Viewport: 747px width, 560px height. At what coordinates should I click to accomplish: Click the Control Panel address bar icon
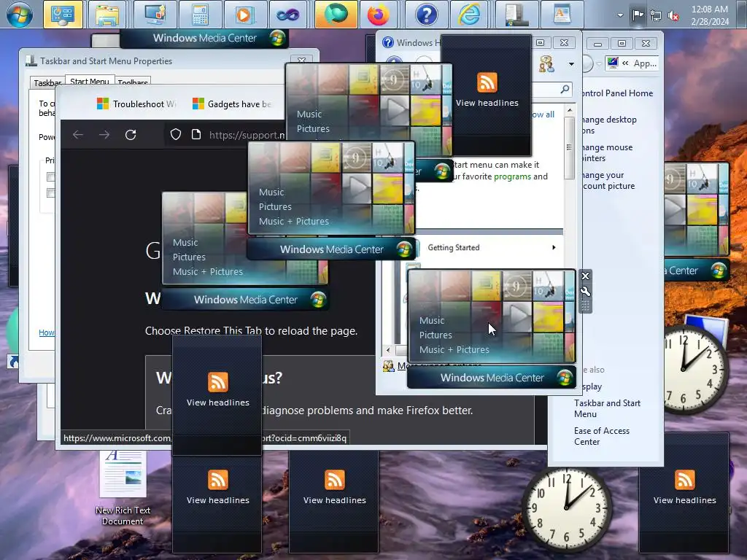click(x=612, y=63)
